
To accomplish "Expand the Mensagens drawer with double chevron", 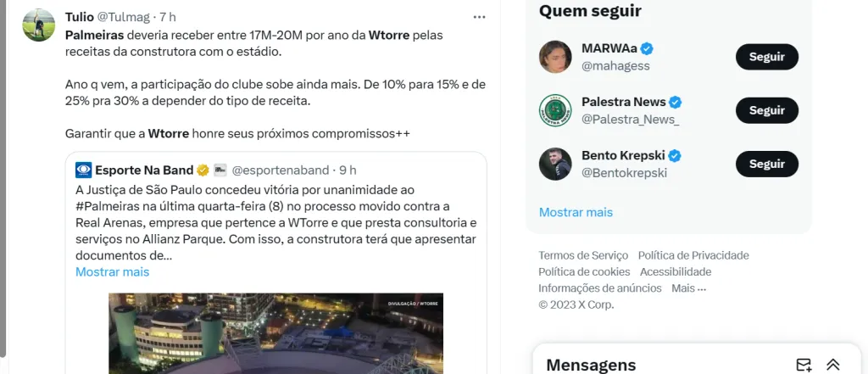I will tap(833, 365).
